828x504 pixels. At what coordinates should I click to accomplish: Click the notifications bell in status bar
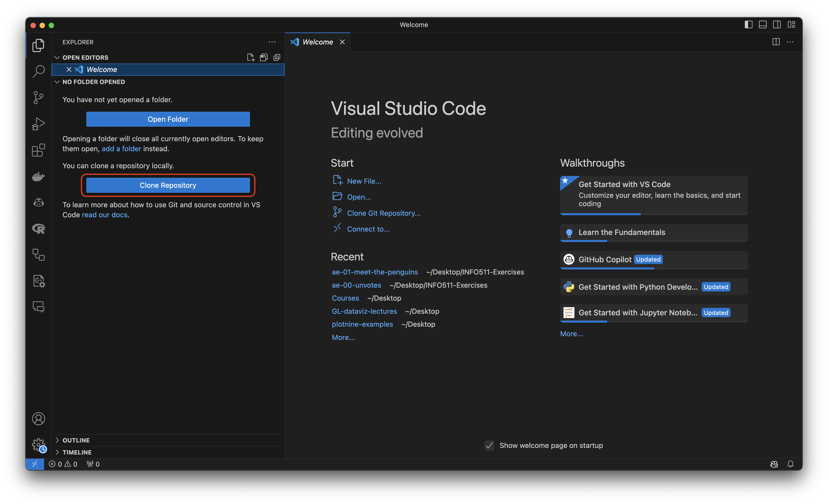pyautogui.click(x=790, y=464)
